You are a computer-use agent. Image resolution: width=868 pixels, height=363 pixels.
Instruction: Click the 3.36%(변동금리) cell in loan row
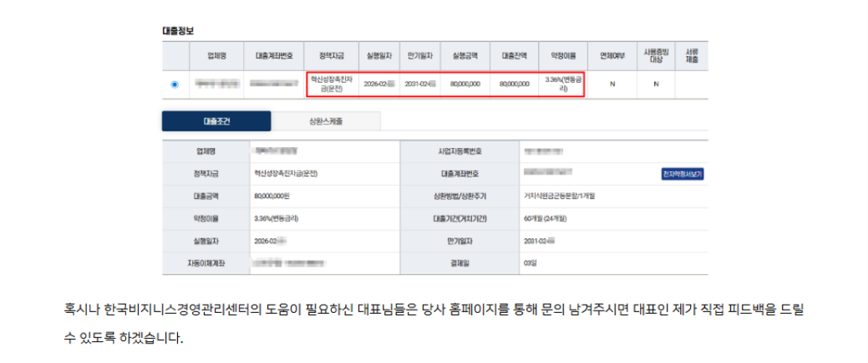pos(564,84)
